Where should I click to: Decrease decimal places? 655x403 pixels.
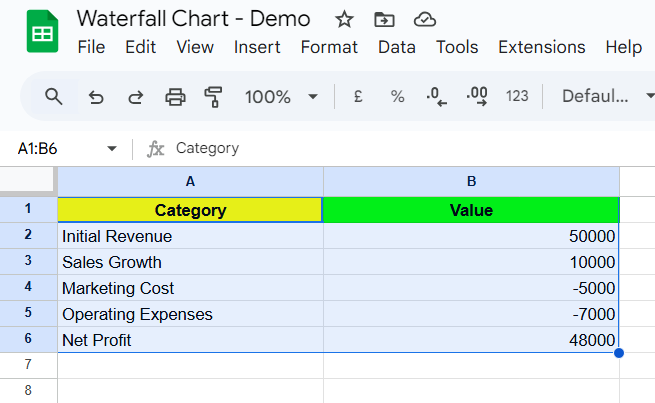437,97
